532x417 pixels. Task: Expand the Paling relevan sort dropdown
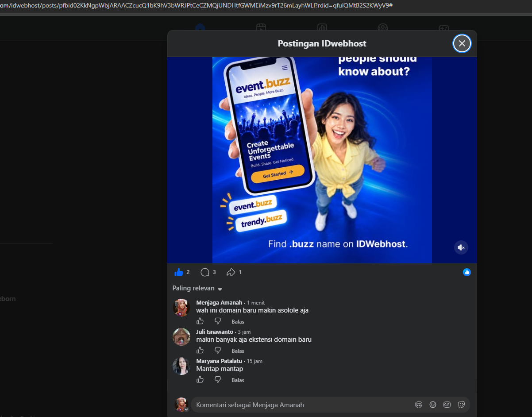coord(197,288)
